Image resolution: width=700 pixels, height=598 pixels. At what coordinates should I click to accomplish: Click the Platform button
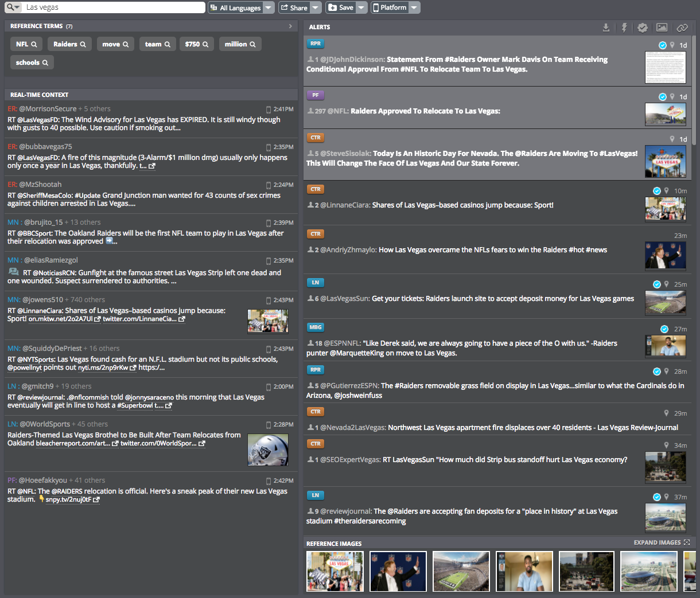pos(390,7)
